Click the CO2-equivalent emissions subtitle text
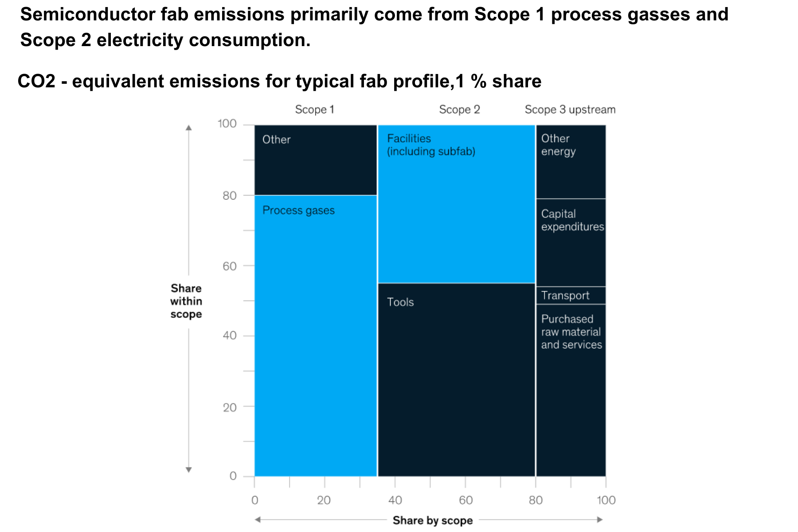The height and width of the screenshot is (532, 798). pos(279,82)
